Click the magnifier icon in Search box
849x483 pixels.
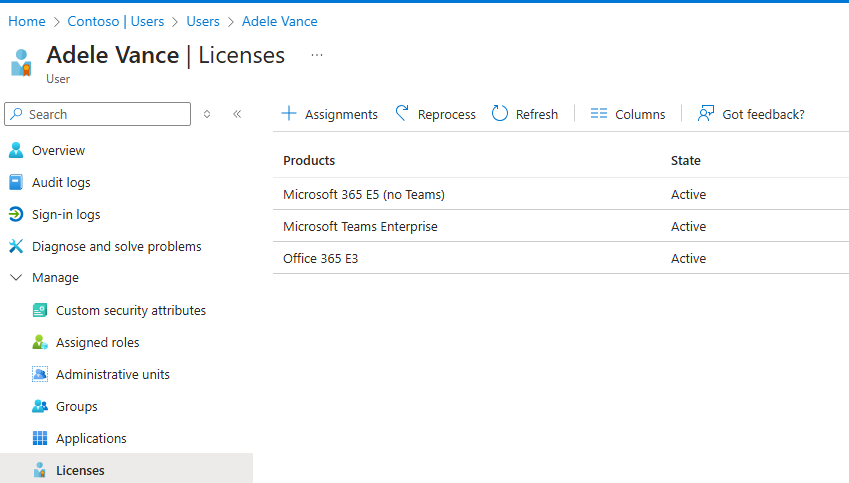(x=17, y=114)
